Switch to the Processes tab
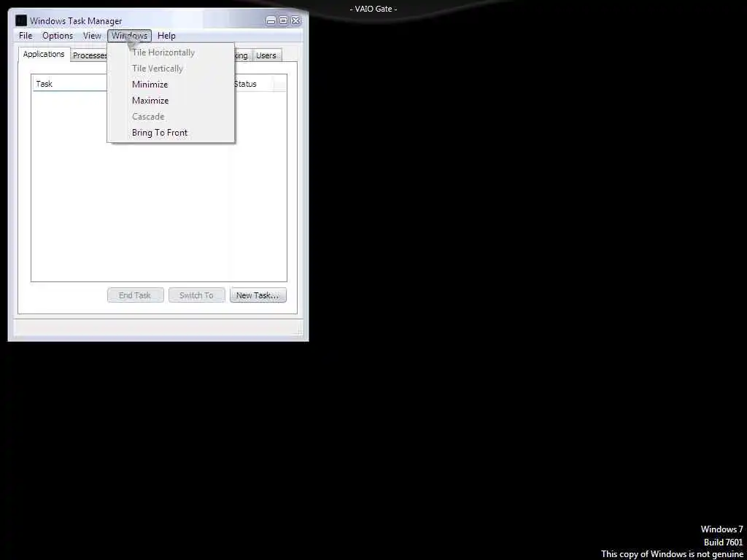This screenshot has height=560, width=747. tap(90, 55)
